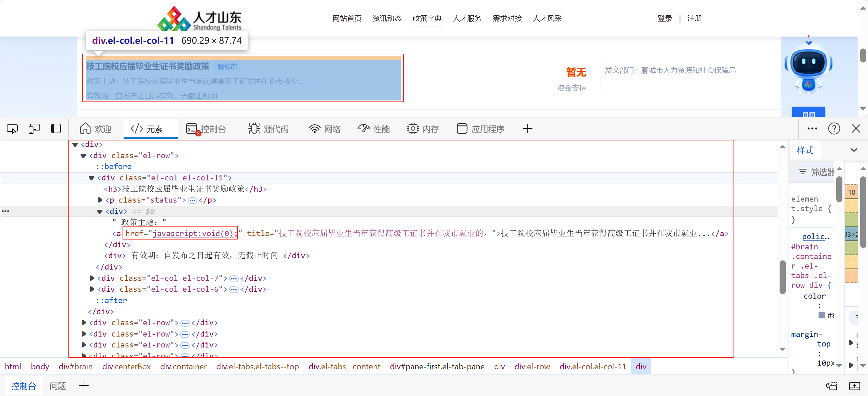
Task: Open DevTools help
Action: click(834, 128)
